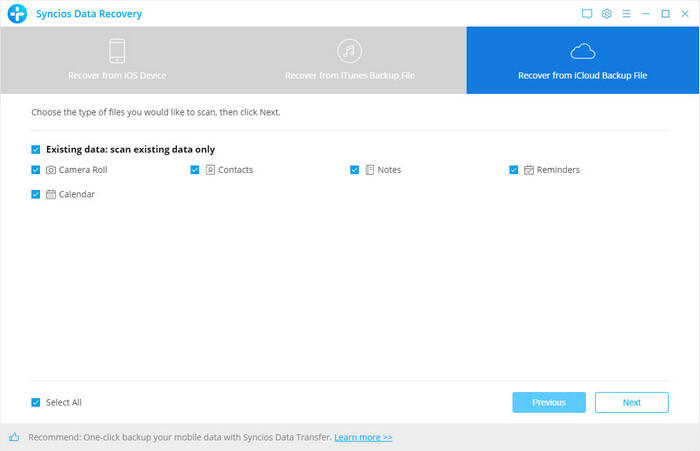700x451 pixels.
Task: Click the Syncios logo icon
Action: tap(17, 14)
